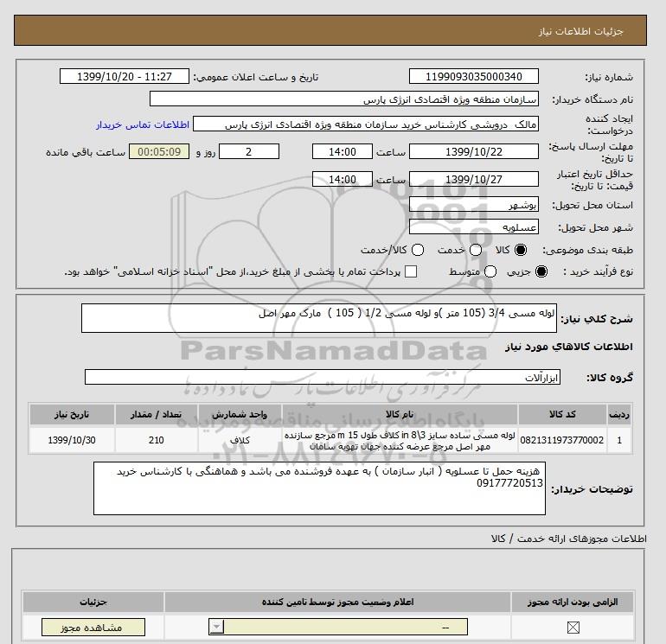This screenshot has height=644, width=666.
Task: Select the کالا/خدمت radio button
Action: (x=418, y=250)
